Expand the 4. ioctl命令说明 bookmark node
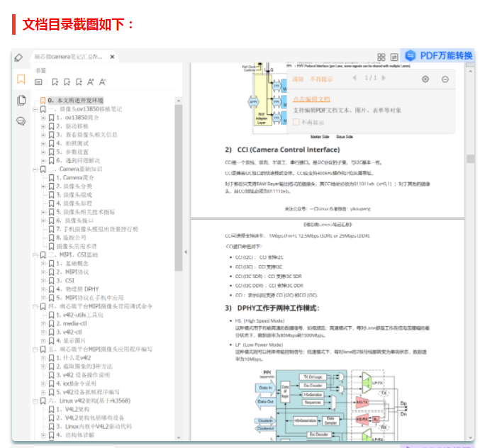The height and width of the screenshot is (448, 480). [x=43, y=383]
